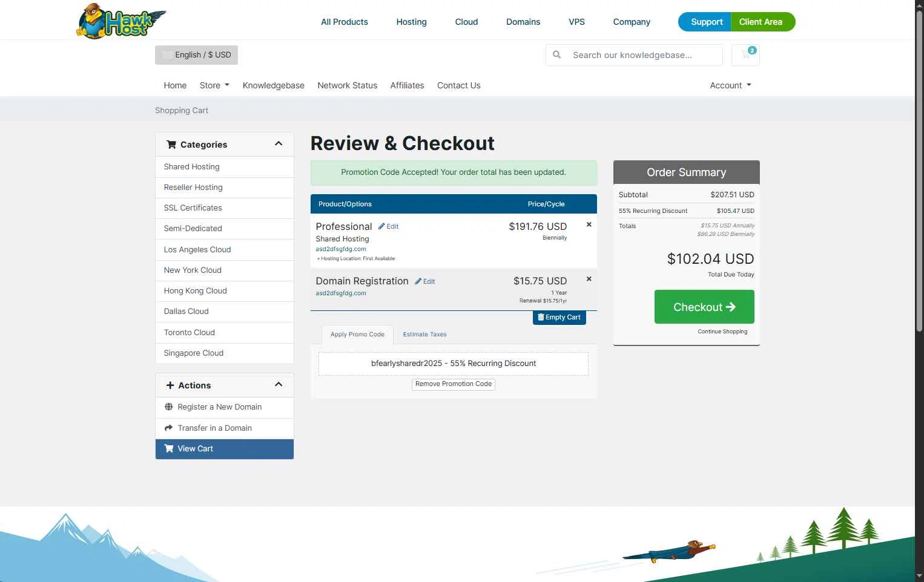The image size is (924, 582).
Task: Remove Professional hosting with its X icon
Action: click(589, 224)
